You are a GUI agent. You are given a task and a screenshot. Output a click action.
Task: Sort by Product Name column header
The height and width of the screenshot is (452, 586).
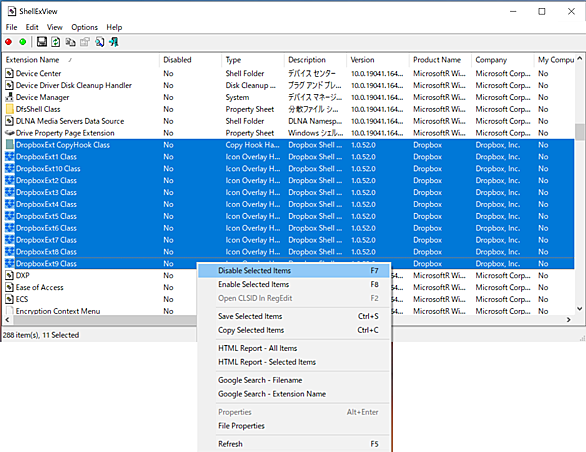pos(441,60)
